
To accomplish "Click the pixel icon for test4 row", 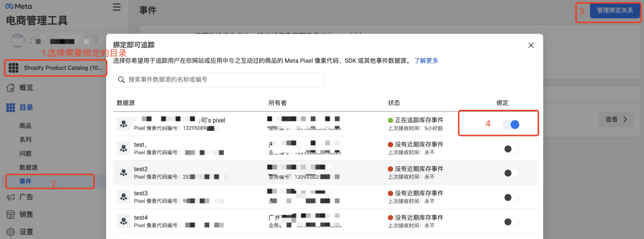I will tap(123, 221).
